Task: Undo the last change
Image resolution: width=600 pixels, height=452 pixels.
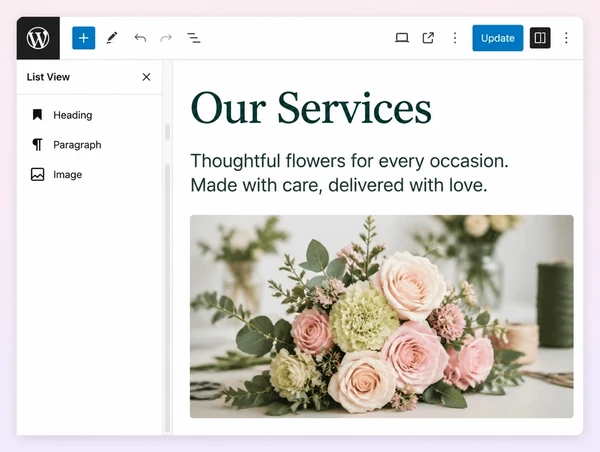Action: pyautogui.click(x=140, y=38)
